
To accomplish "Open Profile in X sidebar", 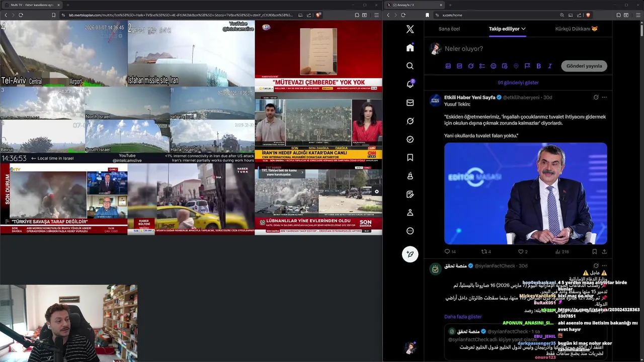I will pyautogui.click(x=410, y=213).
